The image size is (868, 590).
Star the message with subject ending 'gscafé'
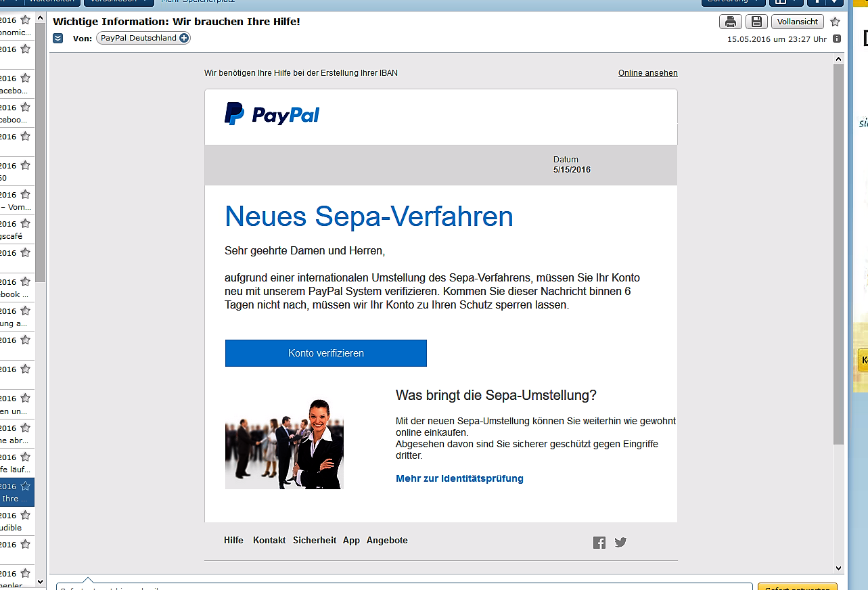click(26, 223)
